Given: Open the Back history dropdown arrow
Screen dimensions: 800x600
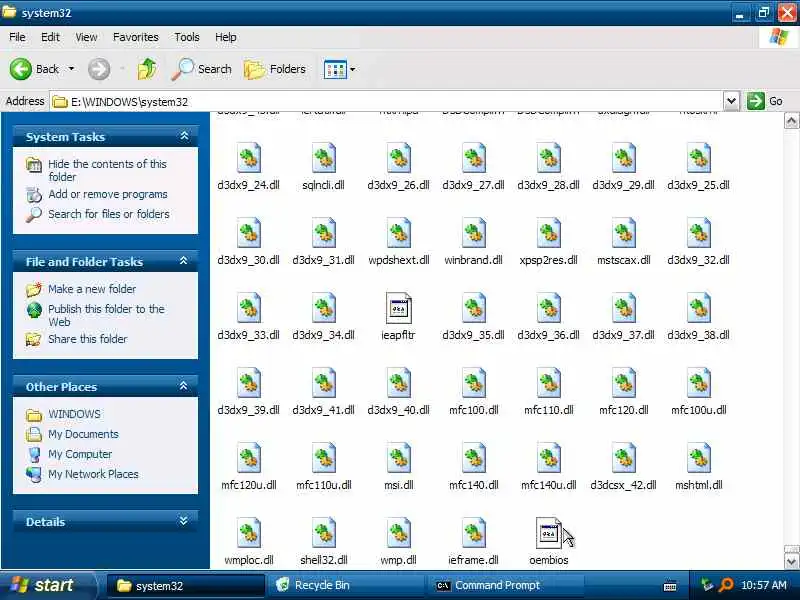Looking at the screenshot, I should tap(71, 69).
